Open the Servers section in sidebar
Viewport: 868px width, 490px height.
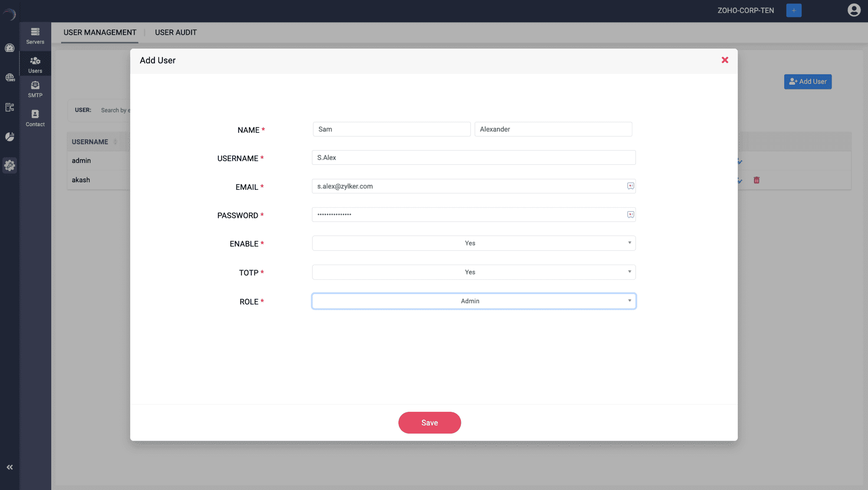pyautogui.click(x=35, y=35)
